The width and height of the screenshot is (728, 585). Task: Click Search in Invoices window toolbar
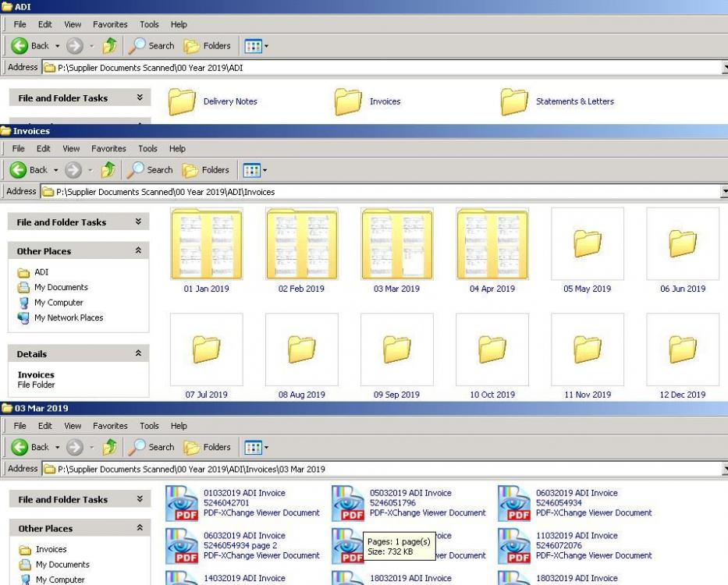point(150,170)
